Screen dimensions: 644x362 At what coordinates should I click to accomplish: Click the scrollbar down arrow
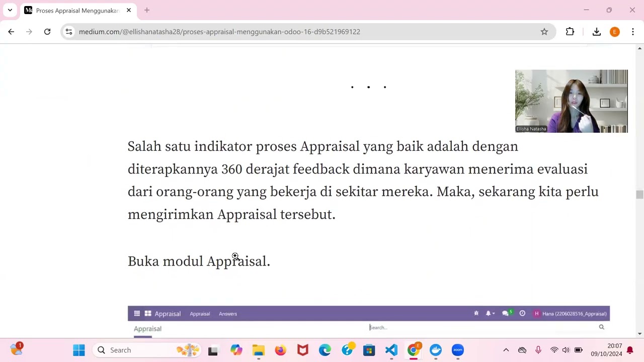(x=639, y=334)
